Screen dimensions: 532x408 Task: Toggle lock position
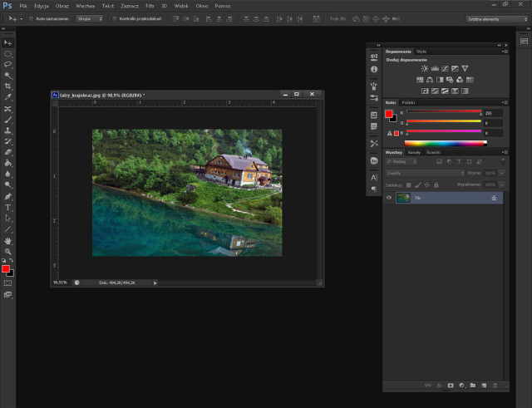click(427, 184)
